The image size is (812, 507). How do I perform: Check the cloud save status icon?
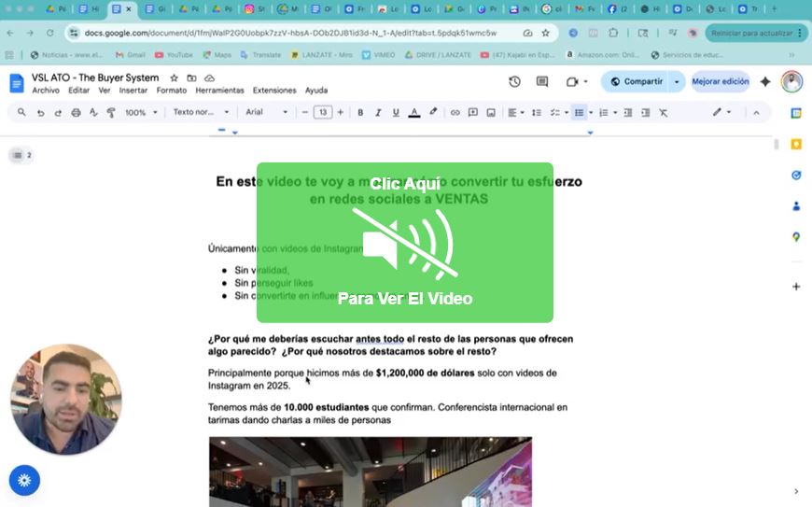[x=209, y=77]
